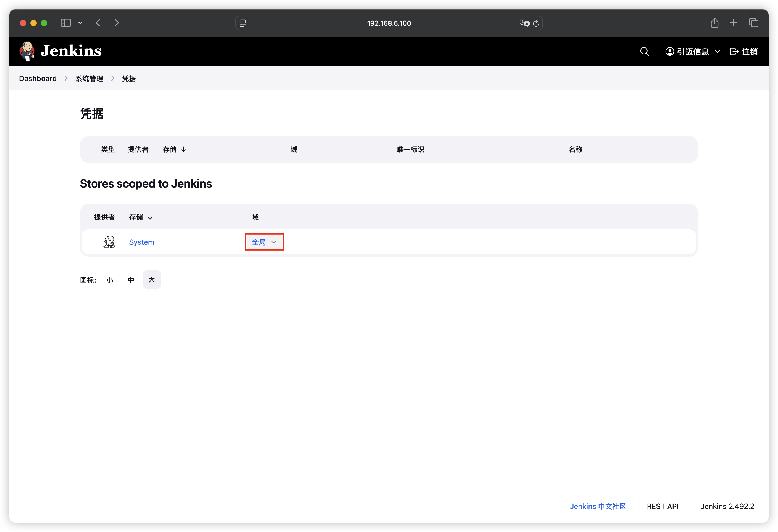This screenshot has height=532, width=778.
Task: Click the 类型 column header
Action: 108,150
